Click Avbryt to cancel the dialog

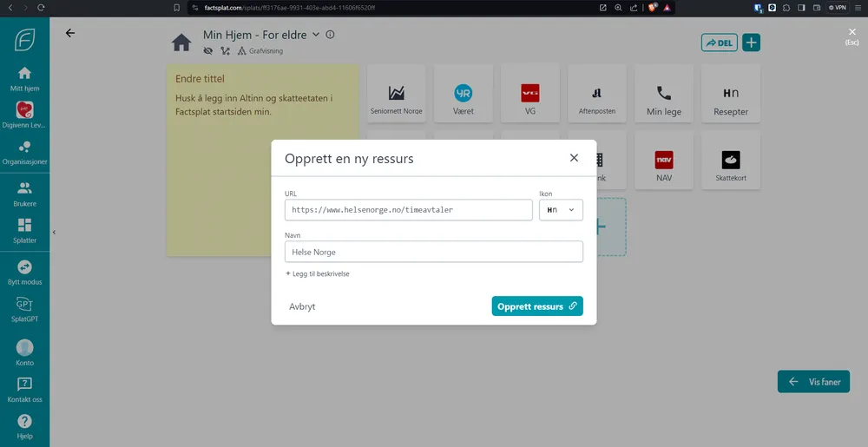click(302, 306)
